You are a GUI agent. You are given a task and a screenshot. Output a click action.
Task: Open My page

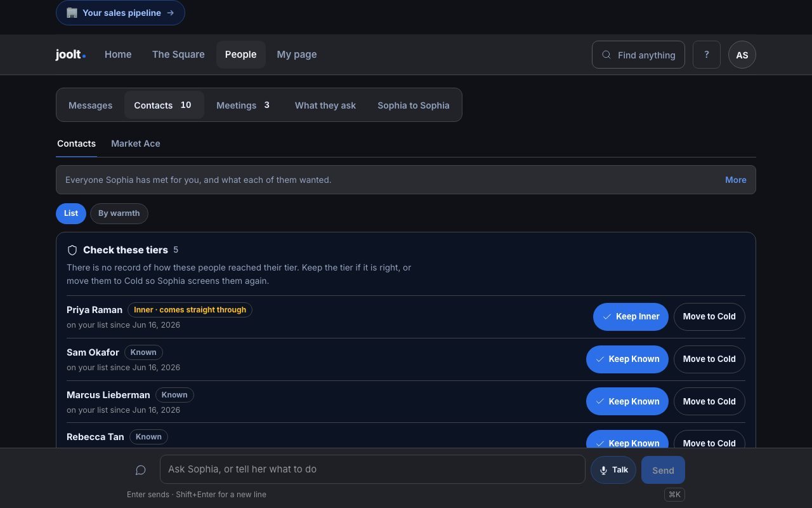(x=297, y=55)
